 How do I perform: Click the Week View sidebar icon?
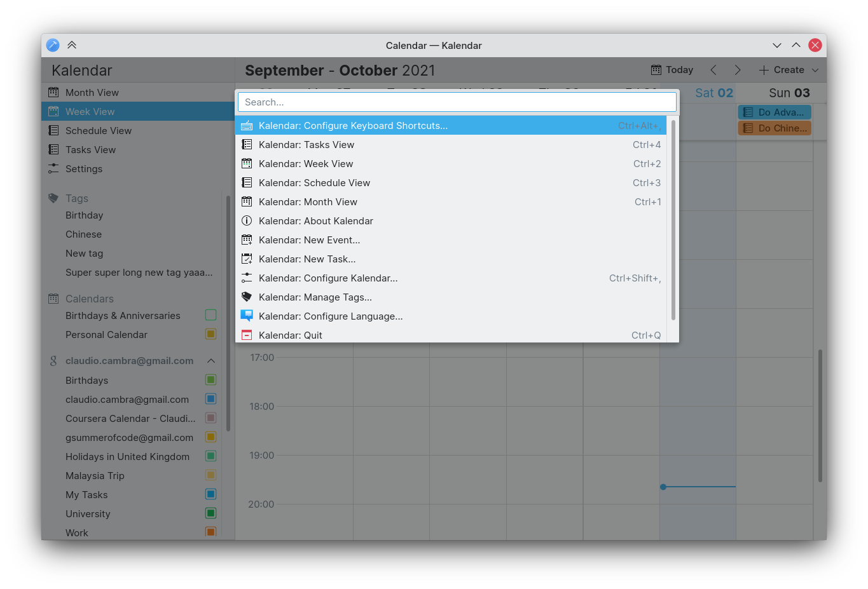pos(53,112)
